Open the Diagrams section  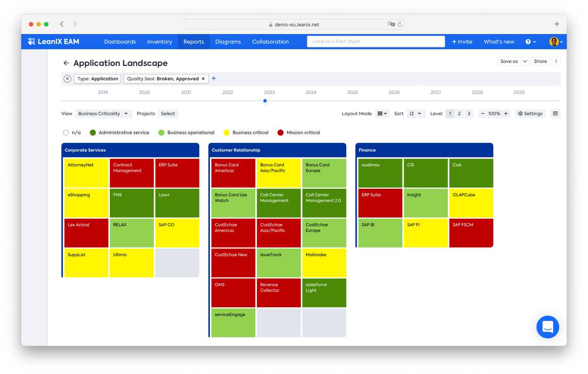228,41
